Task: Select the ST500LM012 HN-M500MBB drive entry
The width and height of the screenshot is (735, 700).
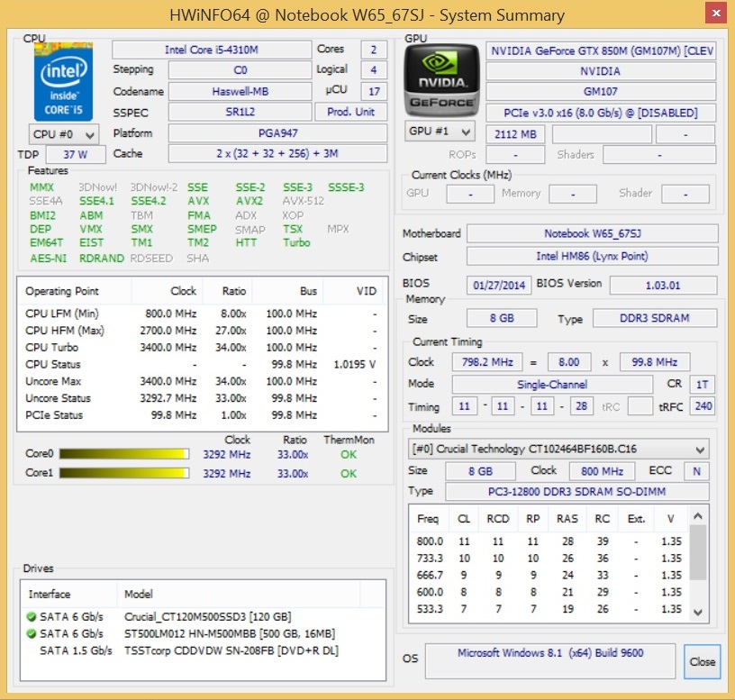Action: pyautogui.click(x=203, y=634)
